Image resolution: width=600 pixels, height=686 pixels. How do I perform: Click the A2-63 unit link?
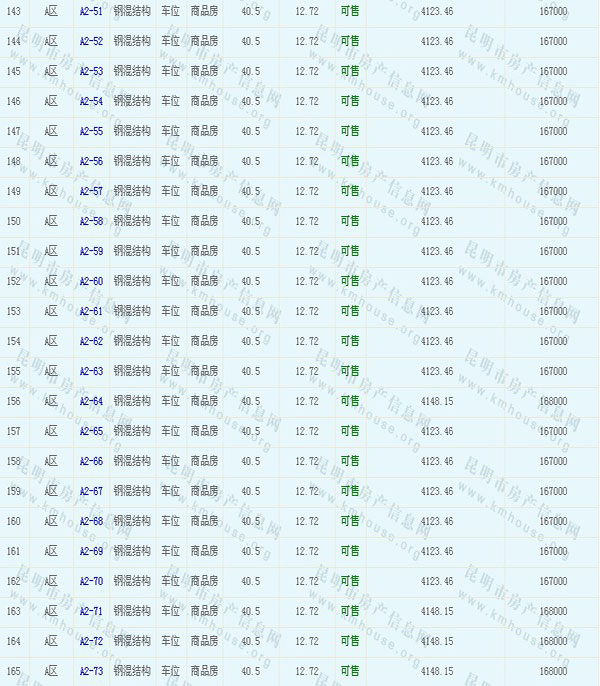tap(91, 371)
